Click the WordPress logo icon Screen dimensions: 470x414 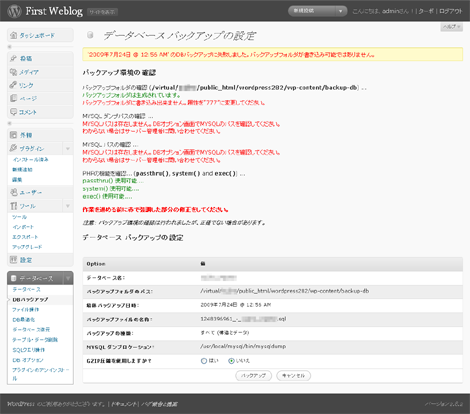14,11
